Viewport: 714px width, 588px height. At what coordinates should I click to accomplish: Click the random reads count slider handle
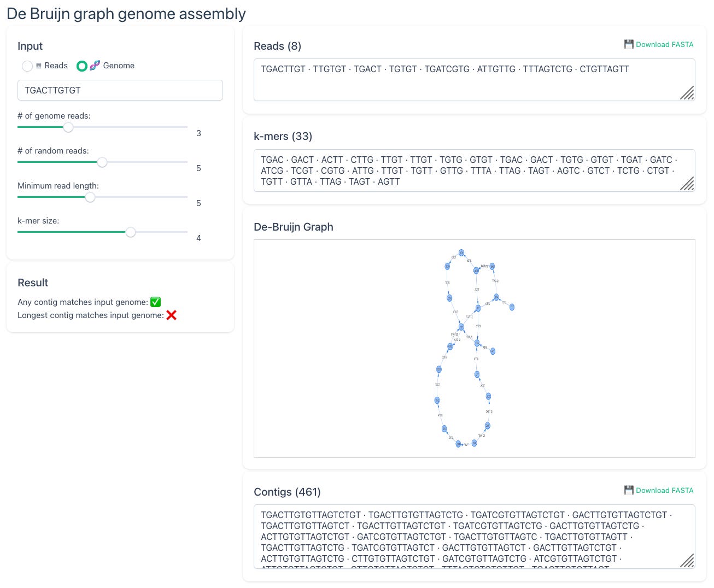click(x=102, y=162)
